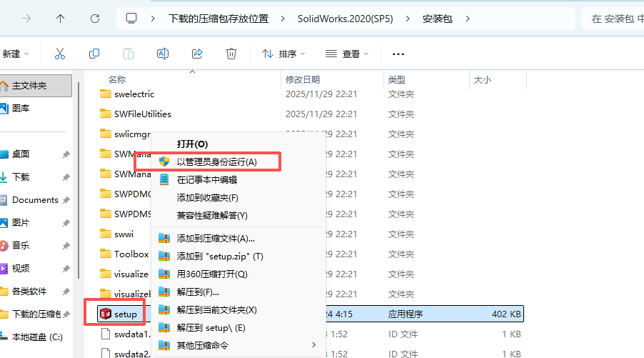Screen dimensions: 644x358
Task: Click the PC monitor icon in address bar
Action: point(131,19)
